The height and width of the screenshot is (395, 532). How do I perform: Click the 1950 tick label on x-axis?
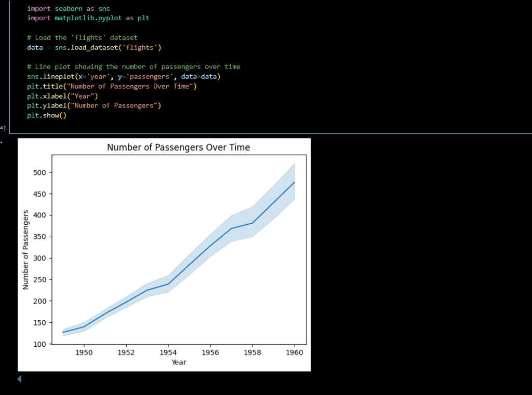pos(84,352)
